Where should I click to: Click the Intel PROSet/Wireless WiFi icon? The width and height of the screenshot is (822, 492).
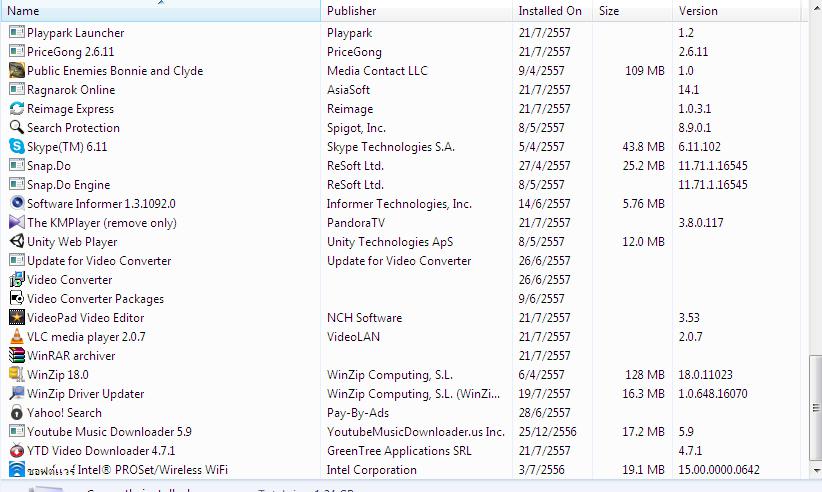click(16, 470)
